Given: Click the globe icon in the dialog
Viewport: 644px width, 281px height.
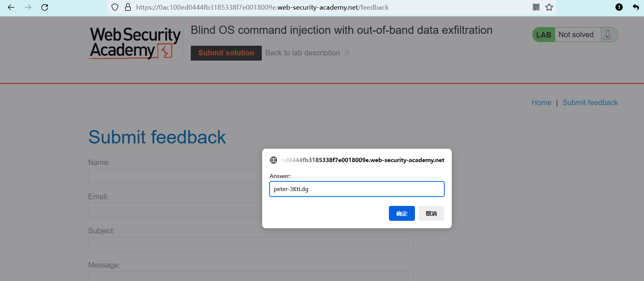Looking at the screenshot, I should tap(274, 160).
